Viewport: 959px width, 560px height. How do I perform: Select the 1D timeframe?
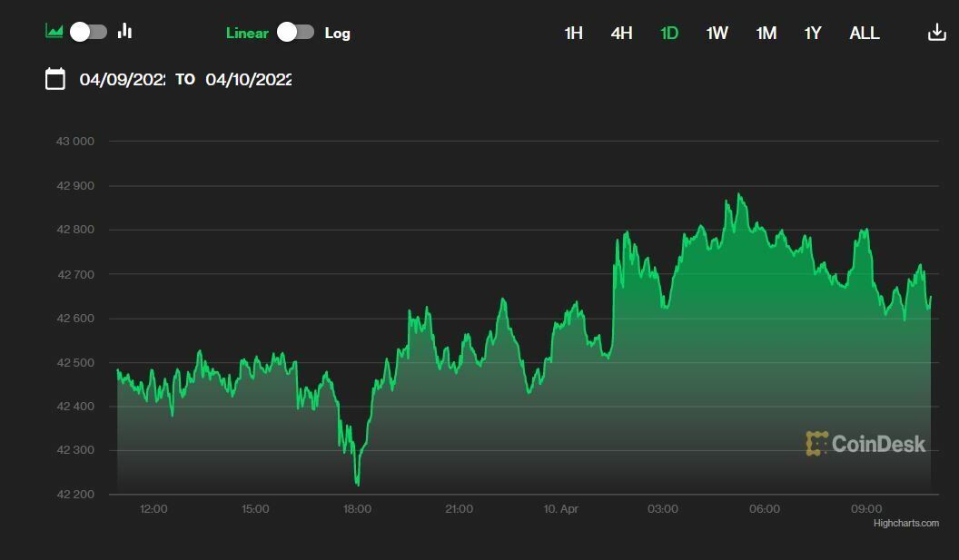pyautogui.click(x=669, y=33)
